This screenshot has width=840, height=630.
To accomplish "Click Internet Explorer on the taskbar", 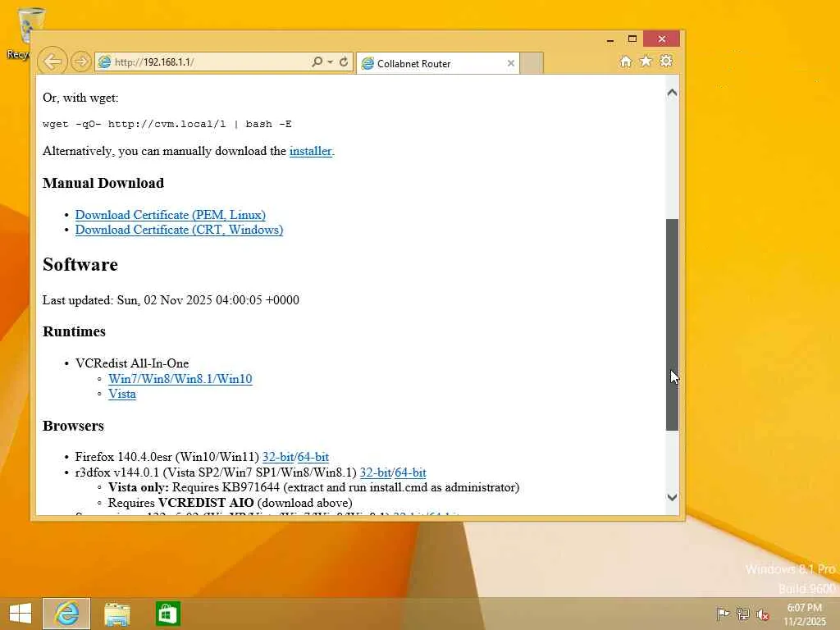I will 66,614.
